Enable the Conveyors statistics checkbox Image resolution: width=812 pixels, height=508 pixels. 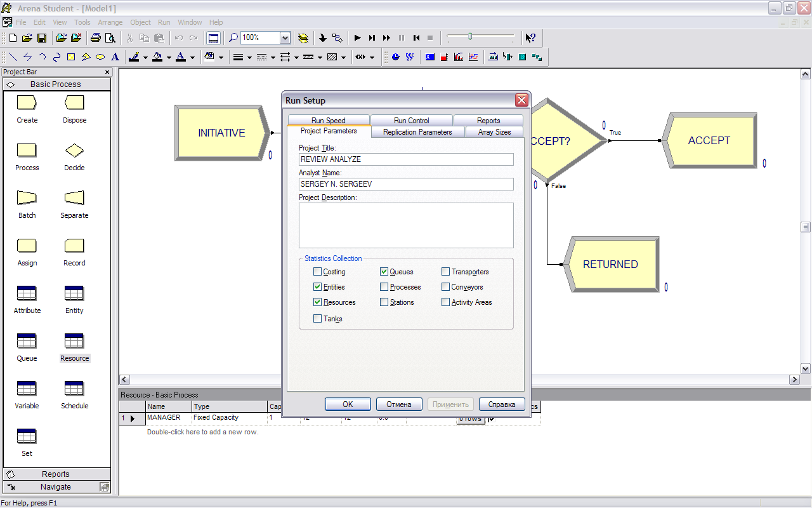click(x=445, y=287)
